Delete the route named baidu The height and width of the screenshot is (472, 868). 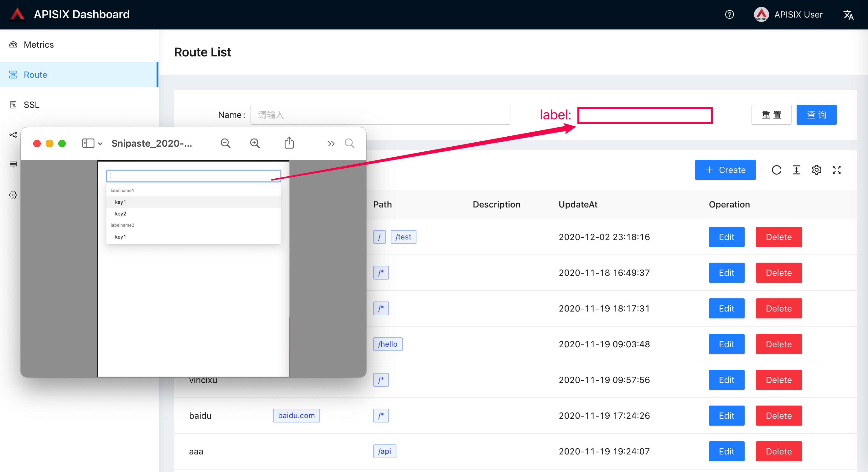778,415
